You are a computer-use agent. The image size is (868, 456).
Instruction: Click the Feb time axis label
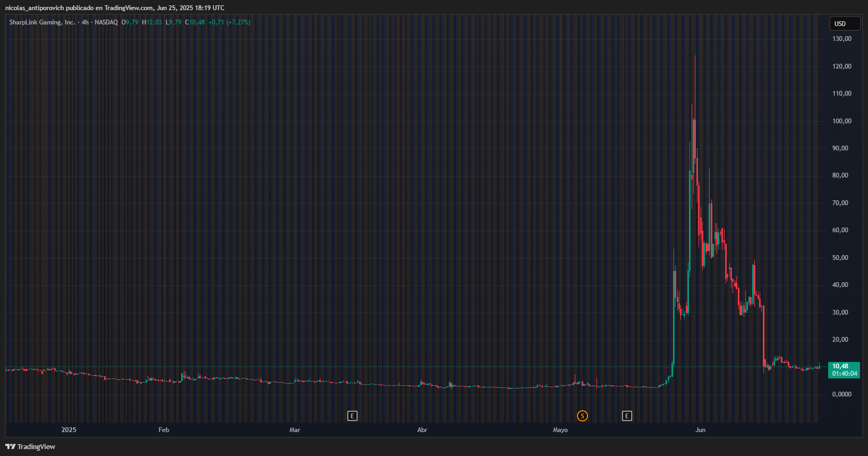(x=164, y=430)
